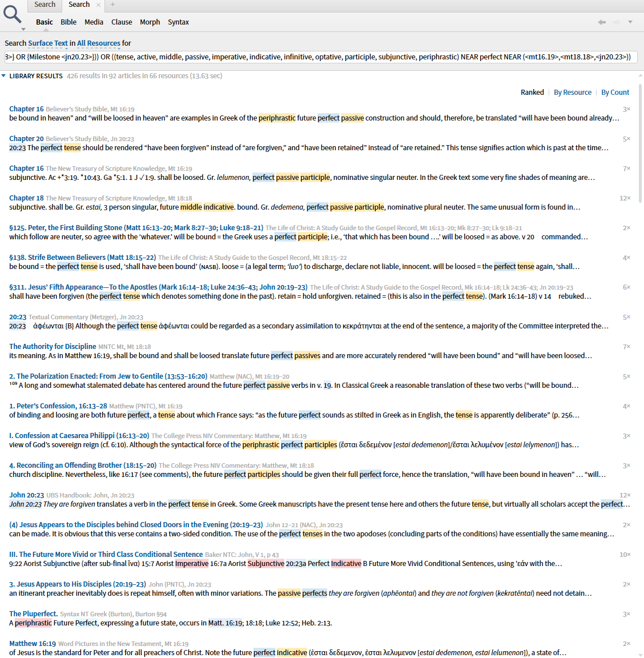Open Chapter 16 Believer's Study Bible result

click(x=26, y=109)
